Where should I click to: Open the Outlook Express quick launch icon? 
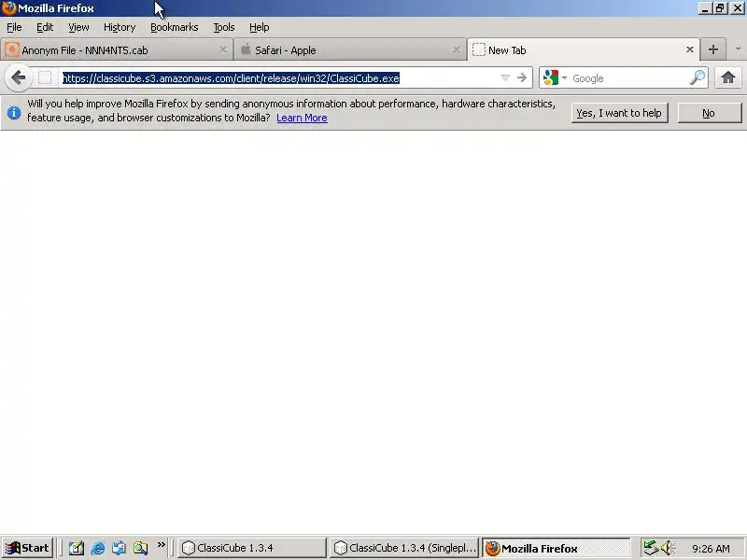119,548
